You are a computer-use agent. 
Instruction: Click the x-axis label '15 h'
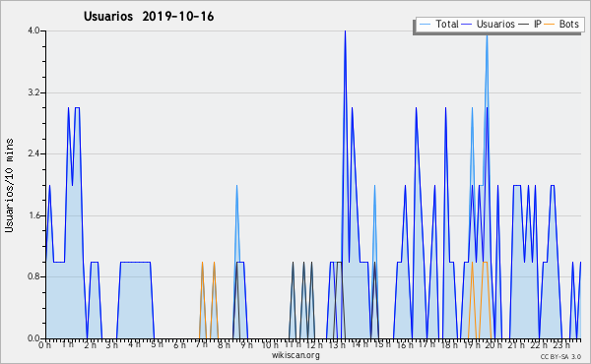[381, 344]
